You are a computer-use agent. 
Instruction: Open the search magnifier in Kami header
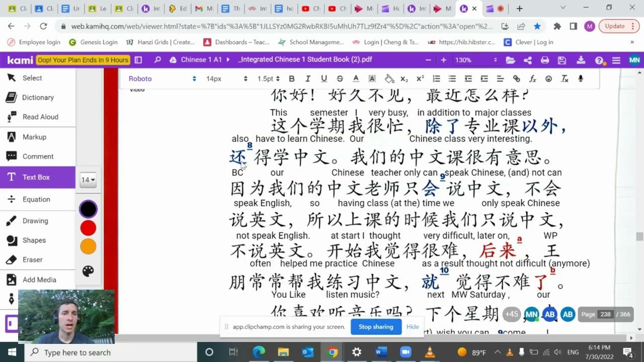coord(157,60)
